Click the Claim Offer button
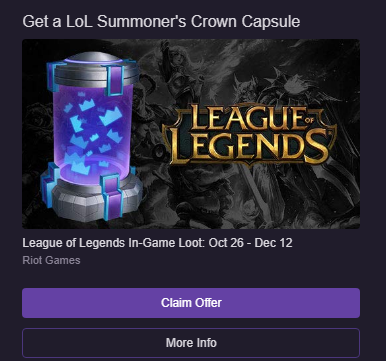 pyautogui.click(x=191, y=303)
